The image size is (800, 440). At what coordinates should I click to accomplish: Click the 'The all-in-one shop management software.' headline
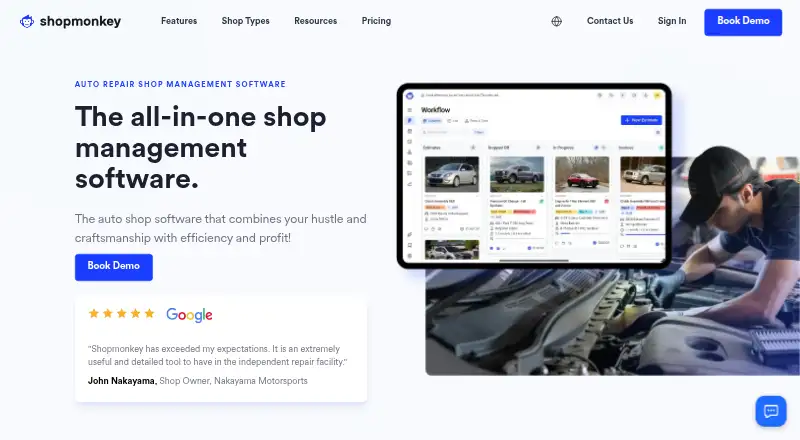[201, 148]
